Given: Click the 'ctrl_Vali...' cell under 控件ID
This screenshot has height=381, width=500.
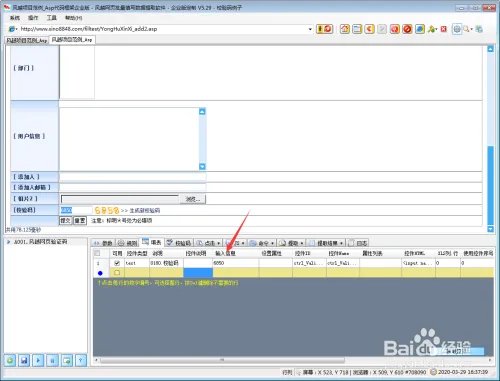Looking at the screenshot, I should point(309,263).
